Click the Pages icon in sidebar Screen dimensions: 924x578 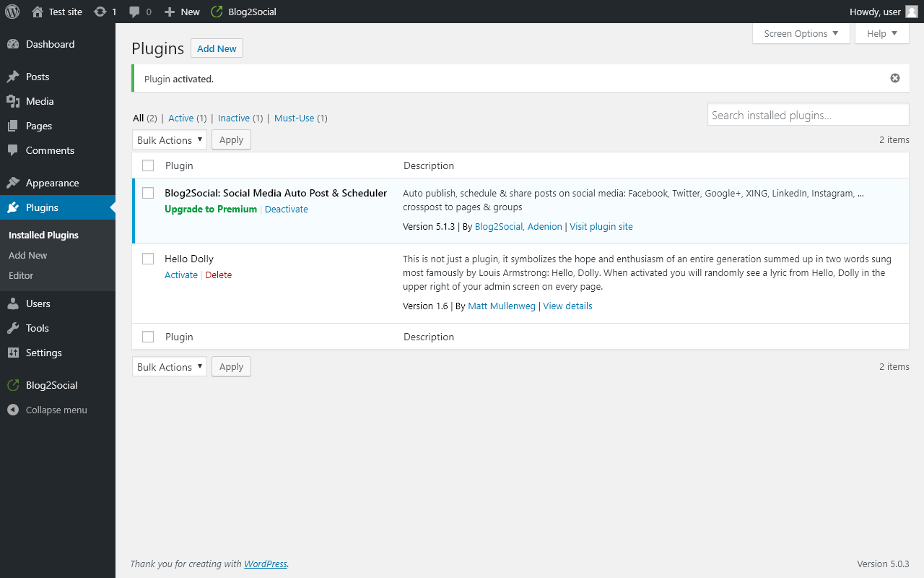pos(13,126)
